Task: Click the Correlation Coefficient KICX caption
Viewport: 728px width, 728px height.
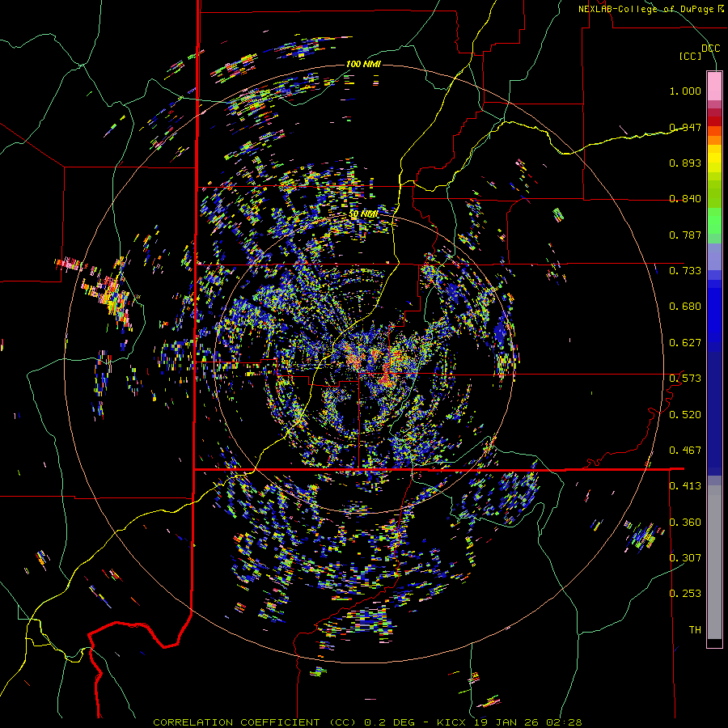Action: coord(367,722)
